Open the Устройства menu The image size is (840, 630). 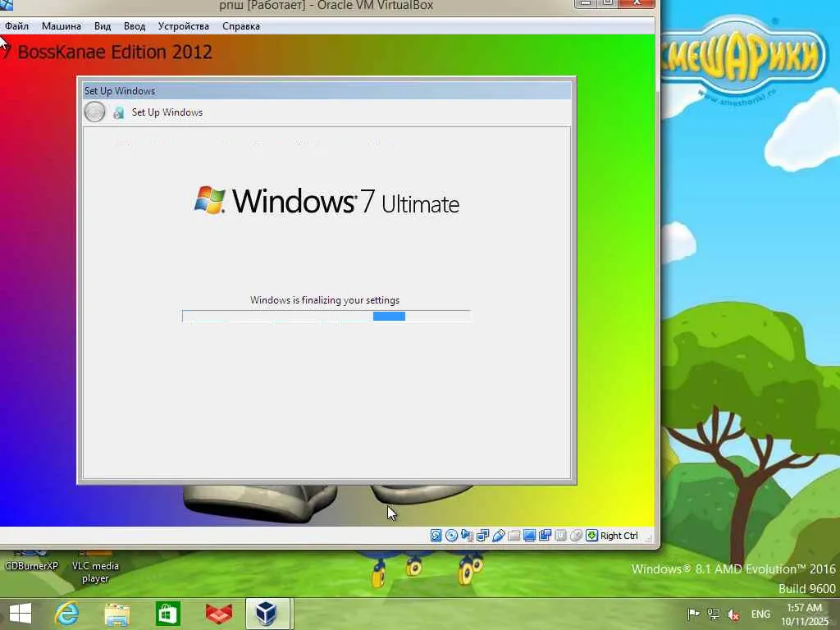pyautogui.click(x=183, y=26)
